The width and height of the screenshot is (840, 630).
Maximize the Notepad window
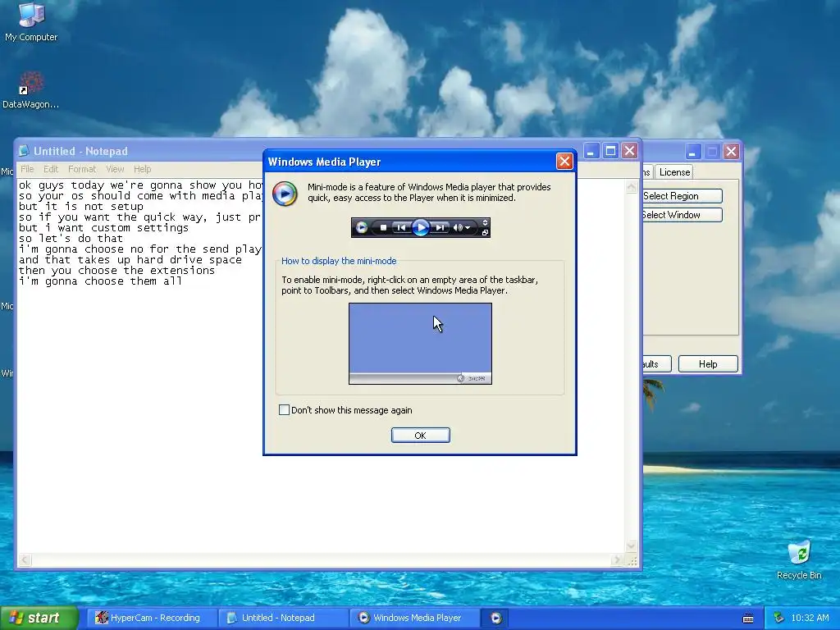point(610,151)
